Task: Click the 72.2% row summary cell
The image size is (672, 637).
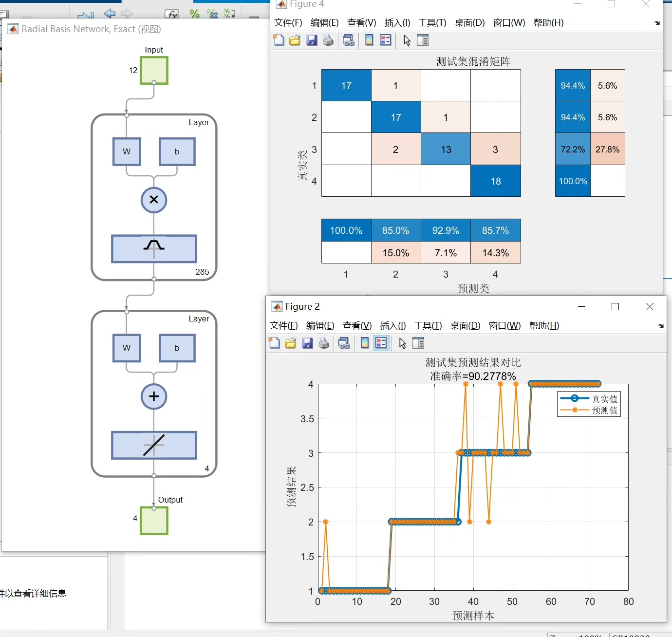Action: (x=573, y=149)
